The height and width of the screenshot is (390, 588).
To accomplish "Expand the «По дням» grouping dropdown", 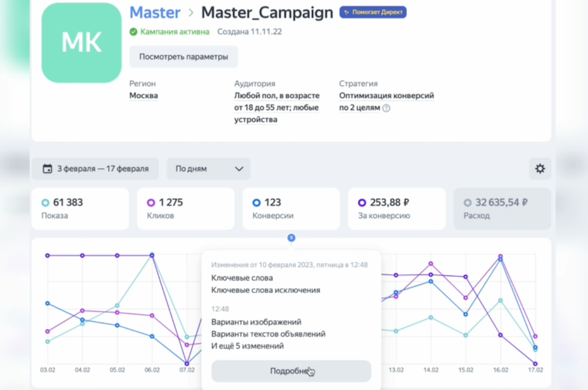I will pos(208,169).
